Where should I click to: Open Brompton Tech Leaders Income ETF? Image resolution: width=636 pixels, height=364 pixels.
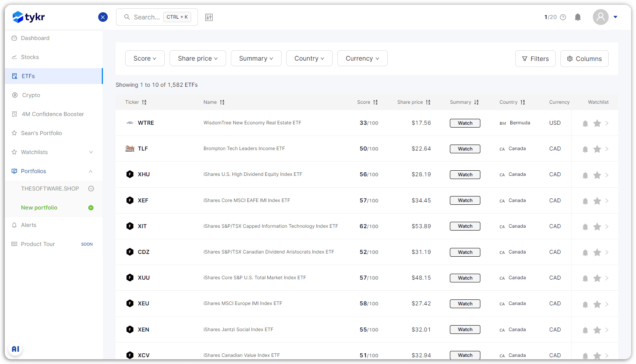[x=244, y=149]
